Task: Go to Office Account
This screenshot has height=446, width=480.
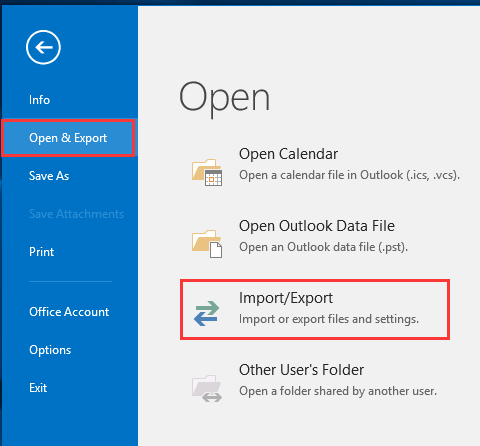Action: (x=69, y=312)
